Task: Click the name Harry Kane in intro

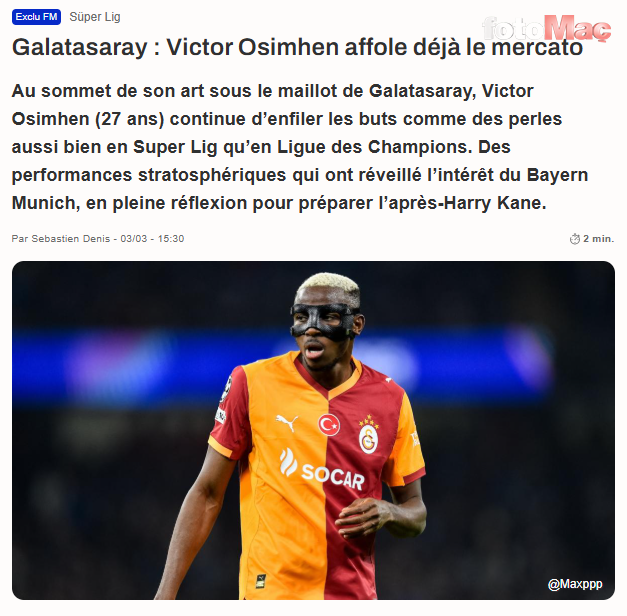Action: tap(495, 203)
